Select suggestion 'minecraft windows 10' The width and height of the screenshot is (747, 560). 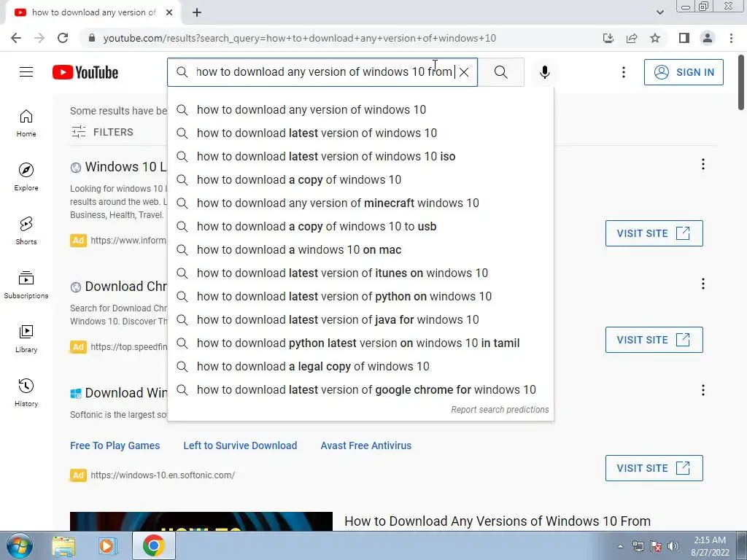point(360,203)
